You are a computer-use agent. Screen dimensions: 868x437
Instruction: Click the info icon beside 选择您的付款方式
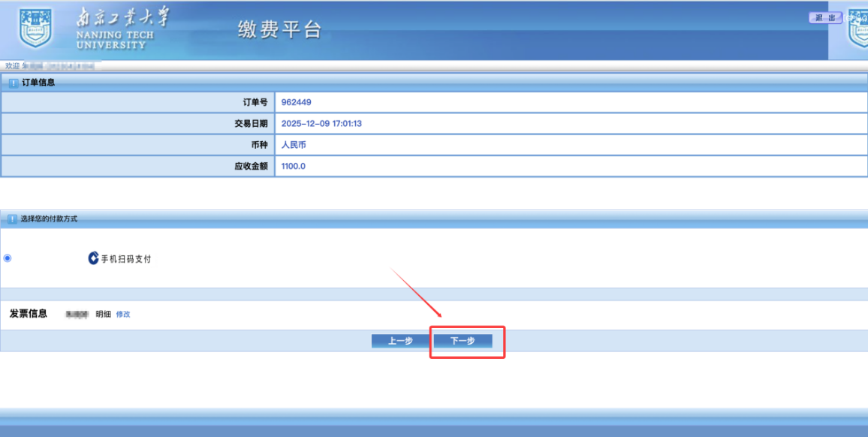(13, 219)
